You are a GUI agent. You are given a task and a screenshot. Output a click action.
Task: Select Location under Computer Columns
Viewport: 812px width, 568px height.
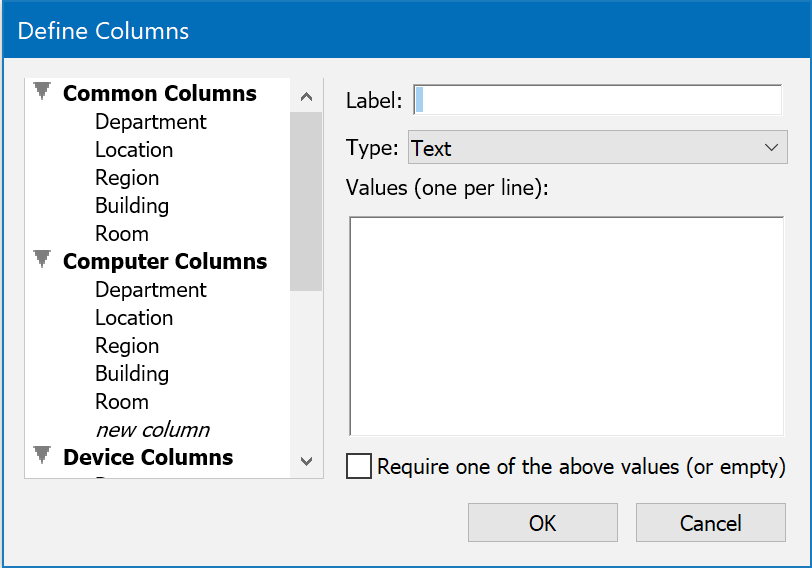[x=134, y=318]
